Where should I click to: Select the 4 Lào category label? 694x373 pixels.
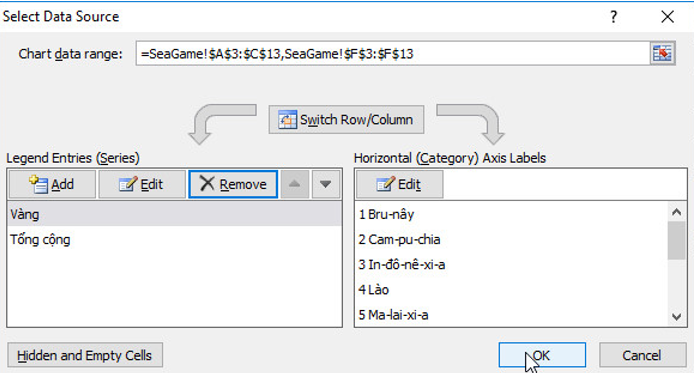tap(512, 290)
